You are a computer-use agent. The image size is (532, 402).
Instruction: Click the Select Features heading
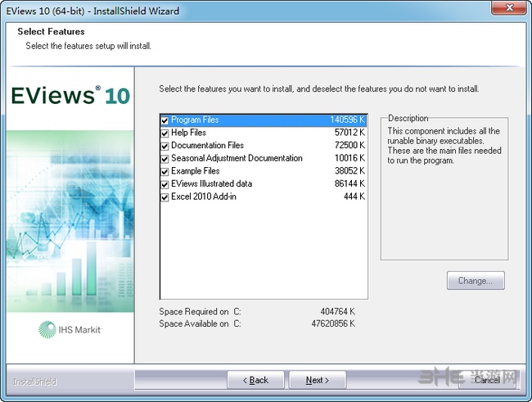pyautogui.click(x=51, y=32)
